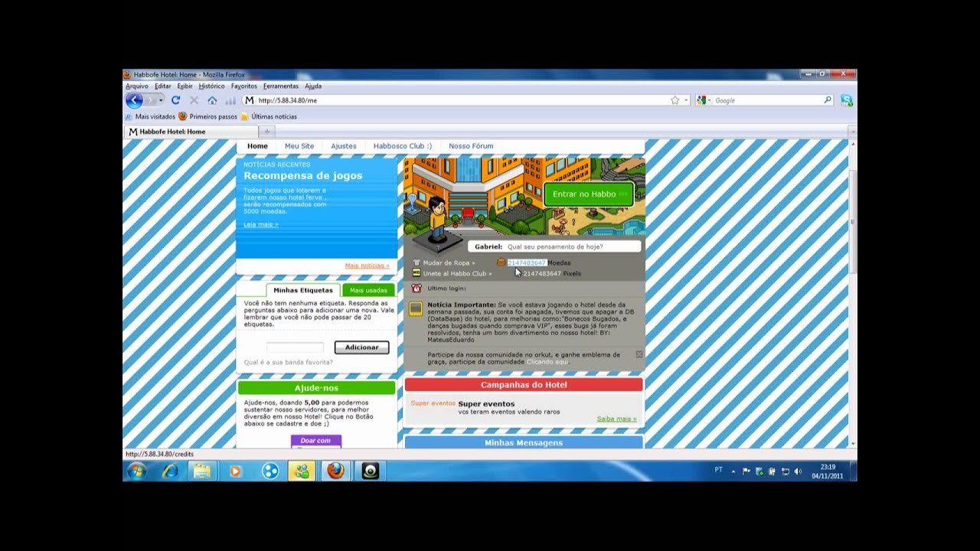Click the Google search magnifier icon
Screen dimensions: 980x551
click(828, 100)
